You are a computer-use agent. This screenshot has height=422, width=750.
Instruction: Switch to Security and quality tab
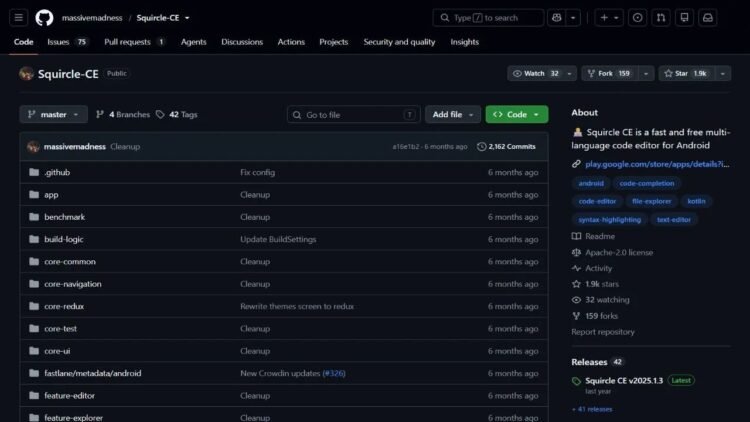click(x=399, y=42)
